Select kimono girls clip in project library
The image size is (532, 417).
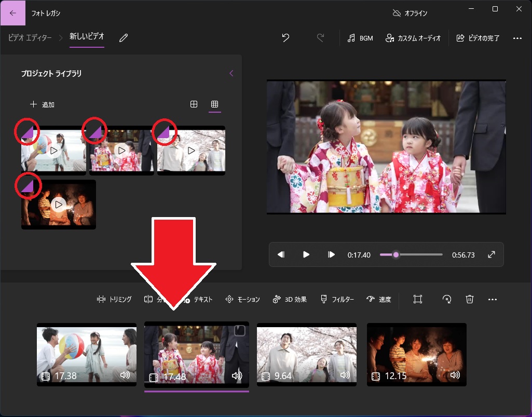121,151
